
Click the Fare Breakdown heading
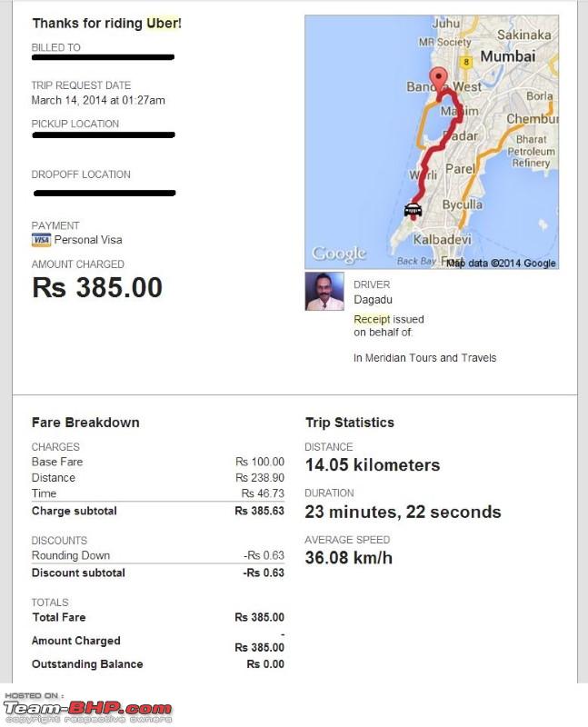(85, 423)
